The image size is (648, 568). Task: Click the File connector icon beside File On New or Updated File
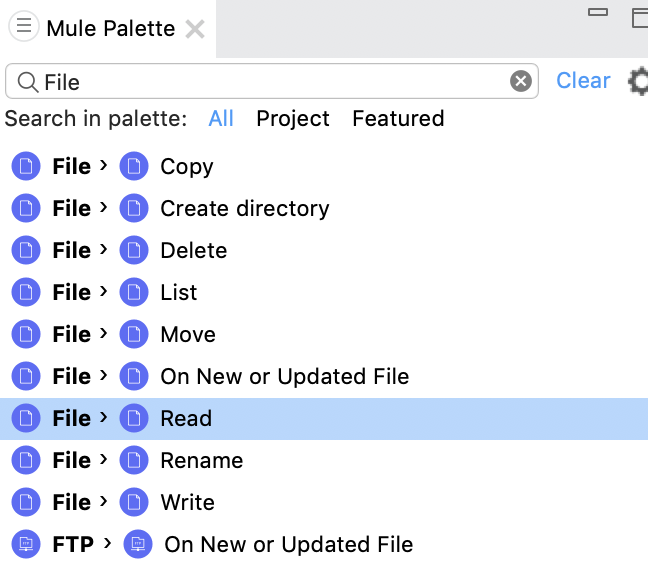(x=26, y=376)
